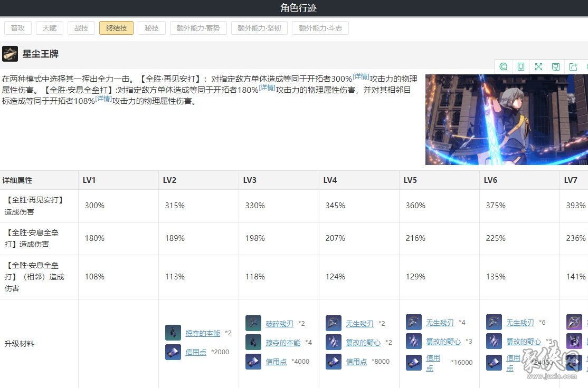Viewport: 588px width, 388px height.
Task: Select the 300% value in LV1 row
Action: [x=95, y=206]
